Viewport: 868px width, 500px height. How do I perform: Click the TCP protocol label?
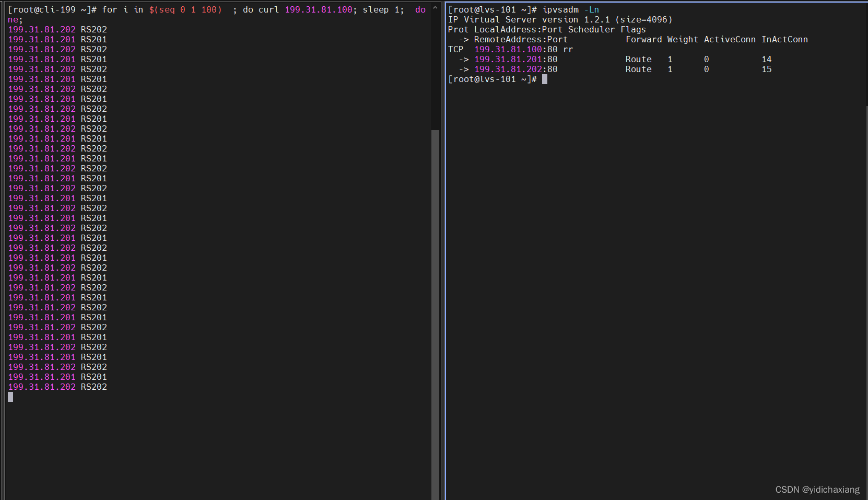pos(456,50)
